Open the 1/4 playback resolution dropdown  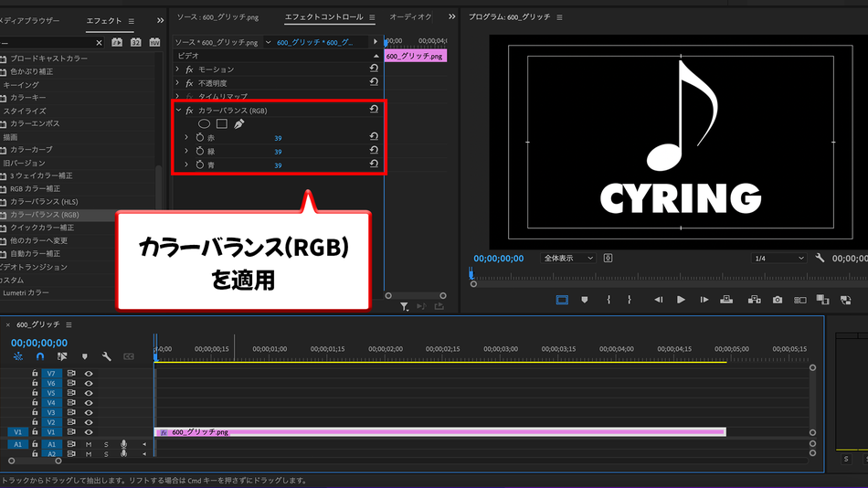778,258
